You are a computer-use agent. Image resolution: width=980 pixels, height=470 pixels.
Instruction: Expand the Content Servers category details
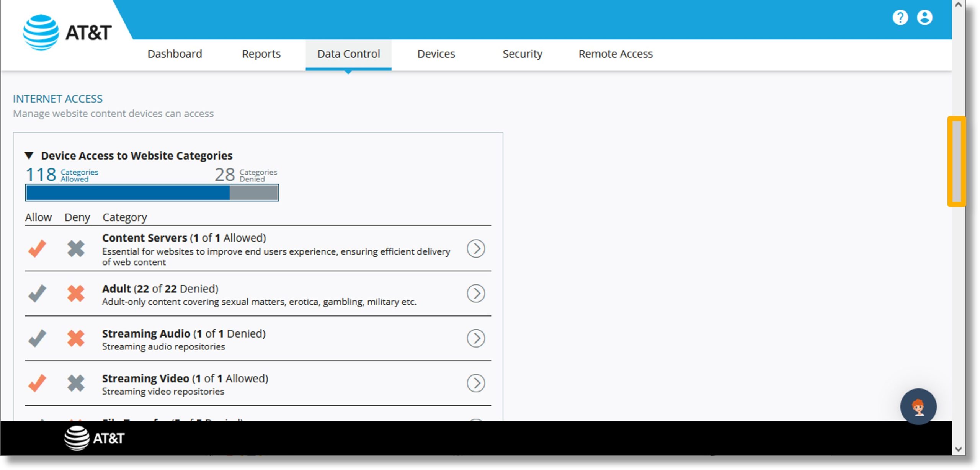coord(477,248)
